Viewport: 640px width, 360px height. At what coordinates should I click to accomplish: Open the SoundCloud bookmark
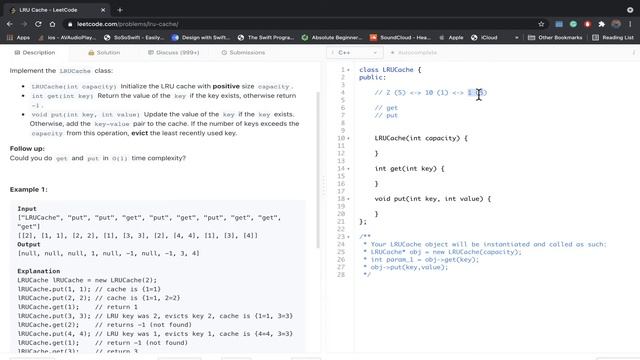click(x=400, y=38)
